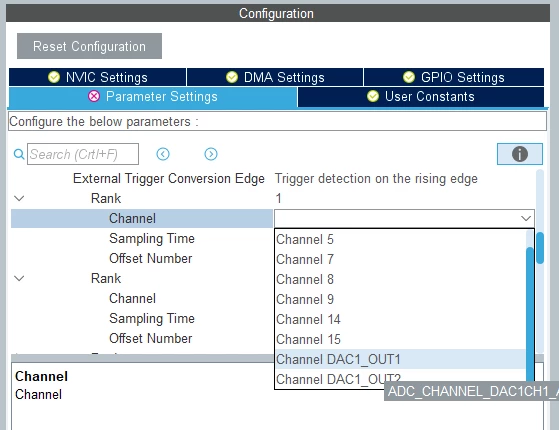This screenshot has width=559, height=430.
Task: Go to previous search result arrow
Action: coord(163,154)
